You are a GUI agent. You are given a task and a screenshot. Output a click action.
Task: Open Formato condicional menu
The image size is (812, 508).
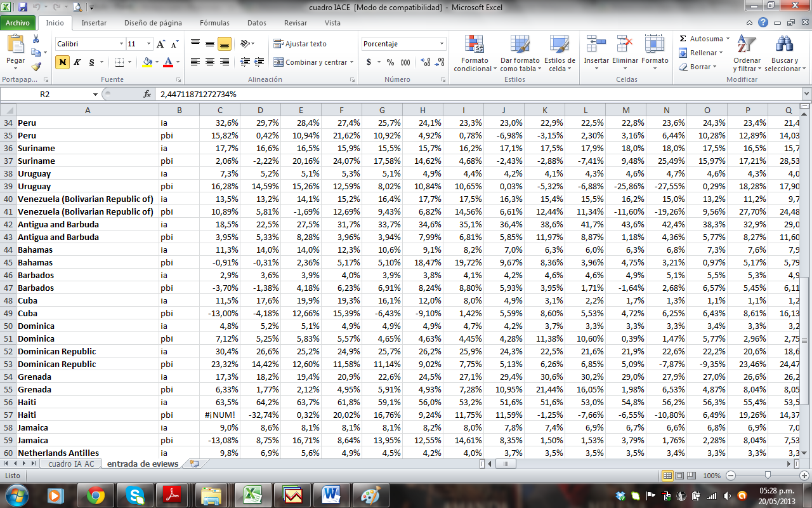click(x=475, y=53)
